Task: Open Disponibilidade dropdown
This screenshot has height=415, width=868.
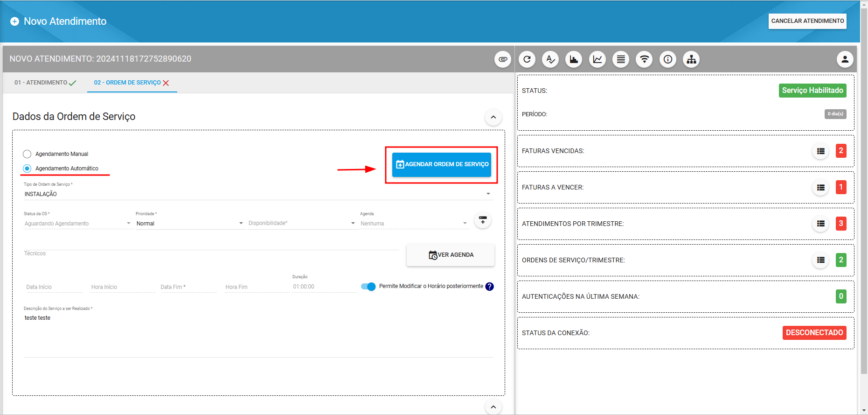Action: 302,223
